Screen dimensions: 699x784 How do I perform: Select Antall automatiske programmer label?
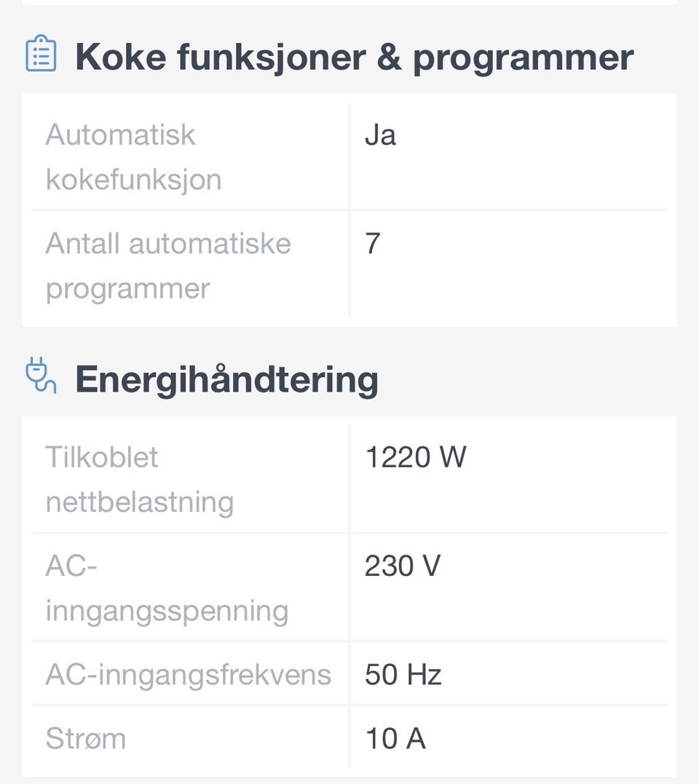pos(168,266)
